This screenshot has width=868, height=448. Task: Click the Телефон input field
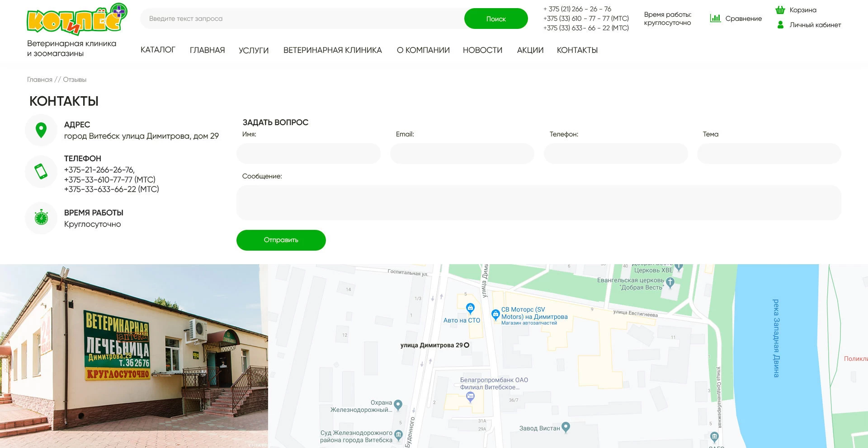click(x=616, y=154)
